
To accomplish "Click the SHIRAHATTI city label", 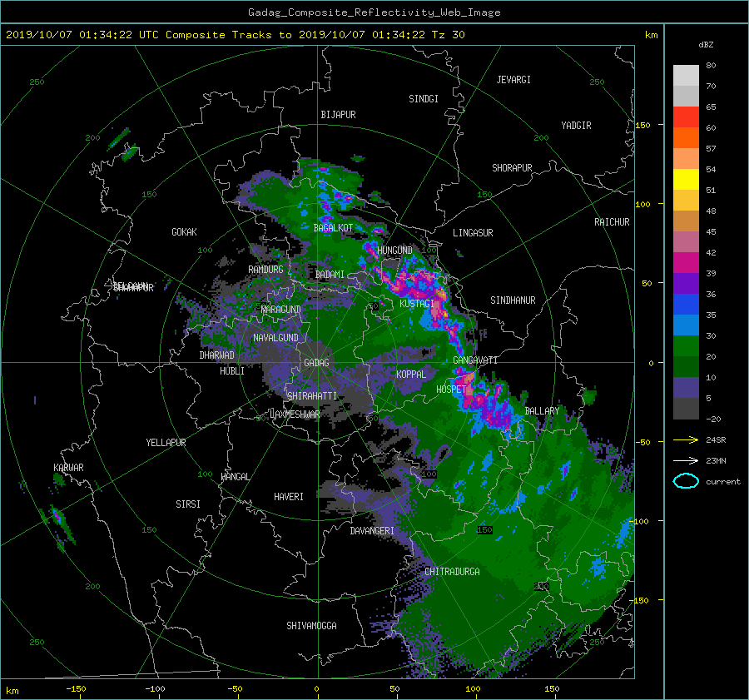I will [312, 396].
